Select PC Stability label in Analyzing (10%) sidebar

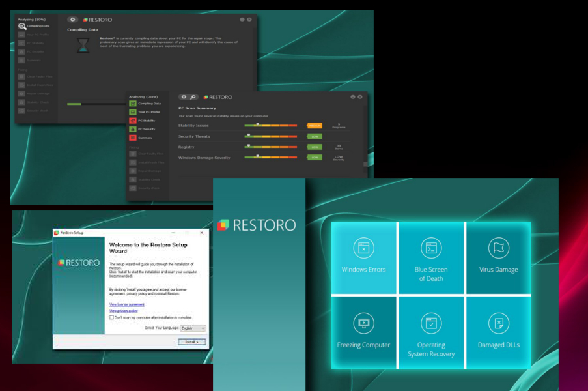point(35,43)
